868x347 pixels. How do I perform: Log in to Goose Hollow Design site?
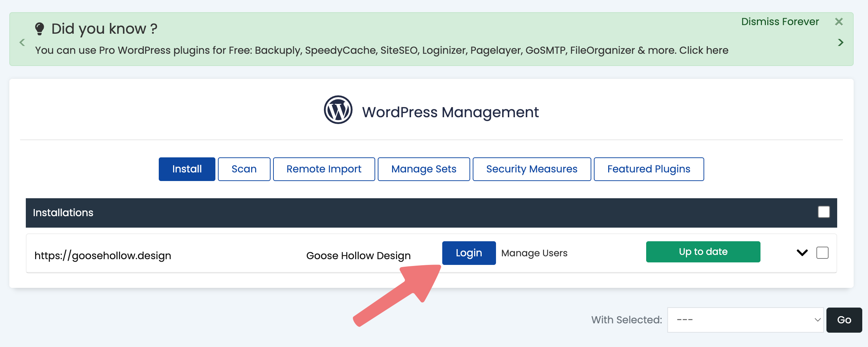[469, 253]
